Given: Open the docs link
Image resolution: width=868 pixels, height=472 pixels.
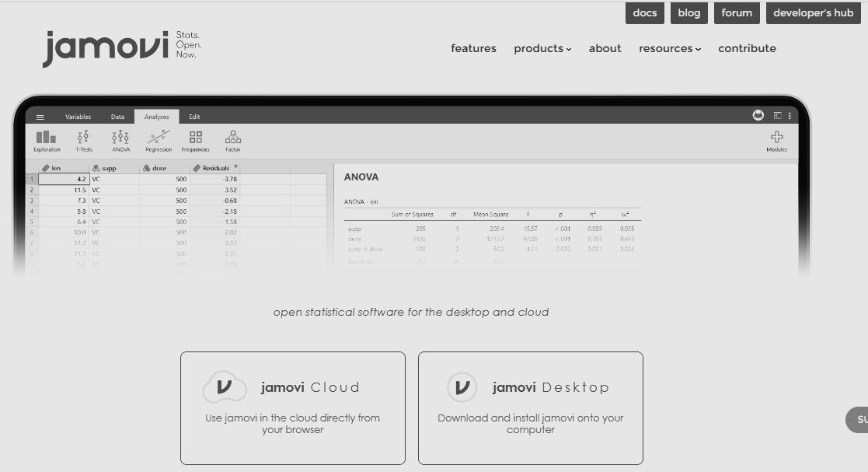Looking at the screenshot, I should pyautogui.click(x=644, y=13).
